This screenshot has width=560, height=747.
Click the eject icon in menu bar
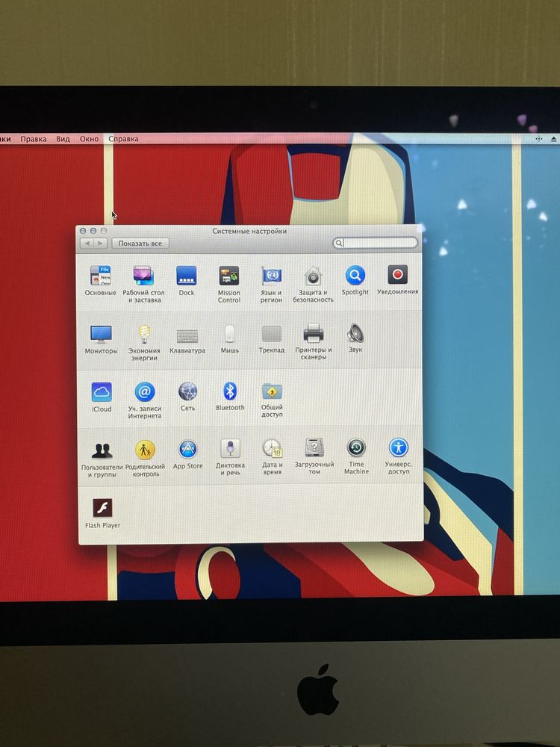(554, 139)
